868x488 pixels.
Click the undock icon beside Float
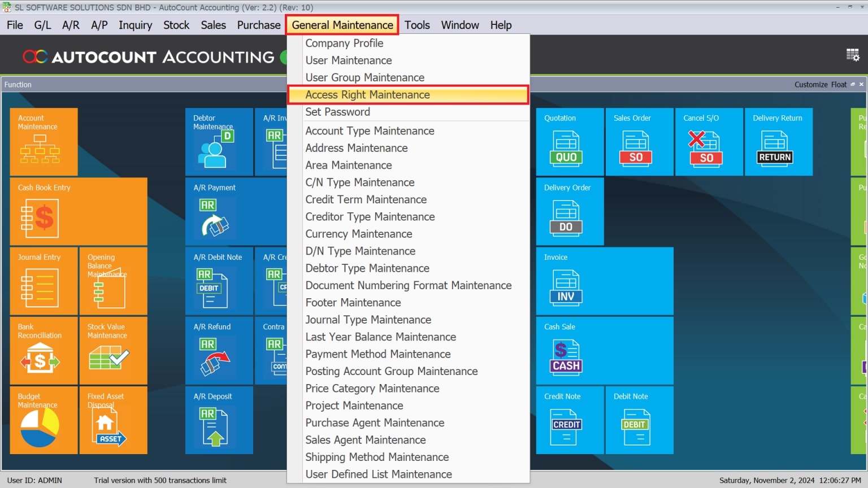point(852,84)
